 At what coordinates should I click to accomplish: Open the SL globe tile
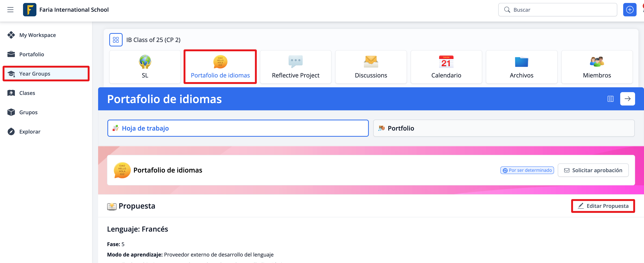click(x=145, y=67)
